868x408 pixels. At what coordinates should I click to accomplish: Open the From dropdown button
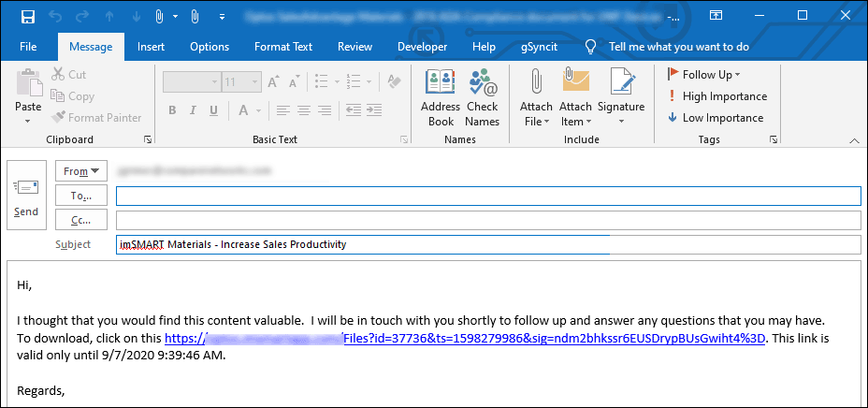[x=81, y=171]
